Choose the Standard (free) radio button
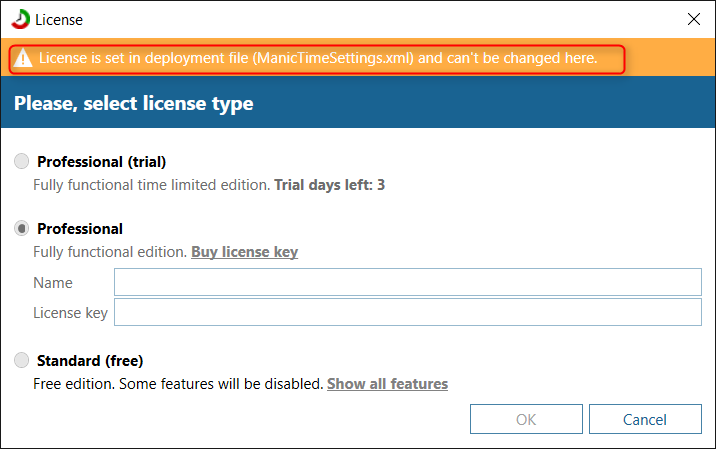This screenshot has width=716, height=449. [22, 361]
